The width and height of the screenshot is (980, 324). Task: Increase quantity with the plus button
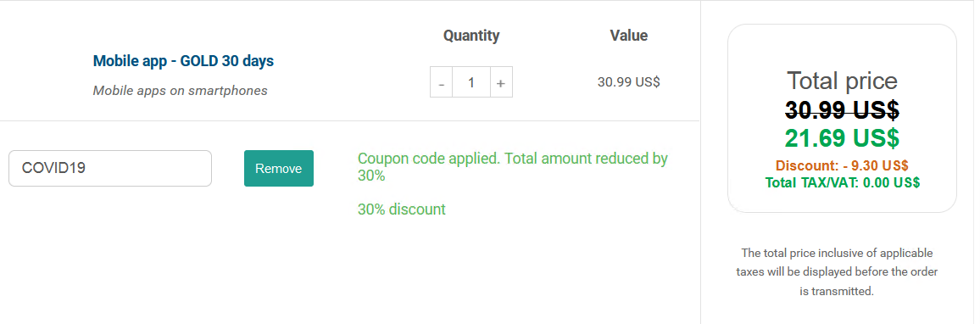pos(501,82)
